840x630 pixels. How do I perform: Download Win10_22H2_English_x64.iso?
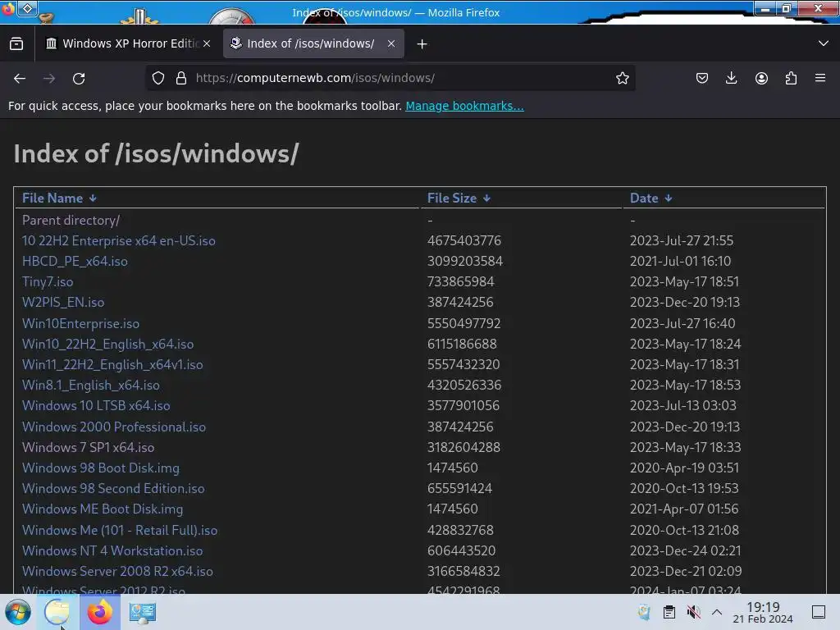[107, 344]
